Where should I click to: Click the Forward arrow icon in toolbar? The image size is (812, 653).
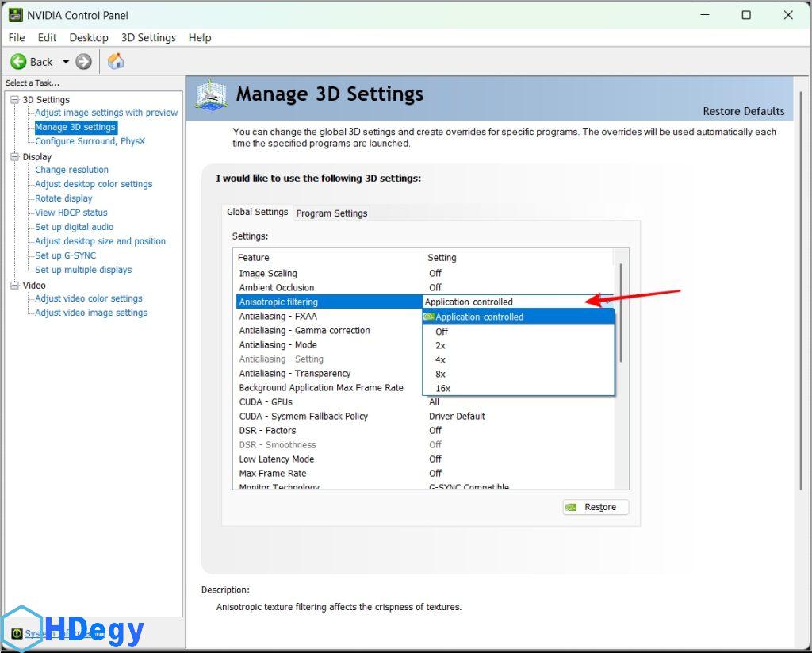84,62
